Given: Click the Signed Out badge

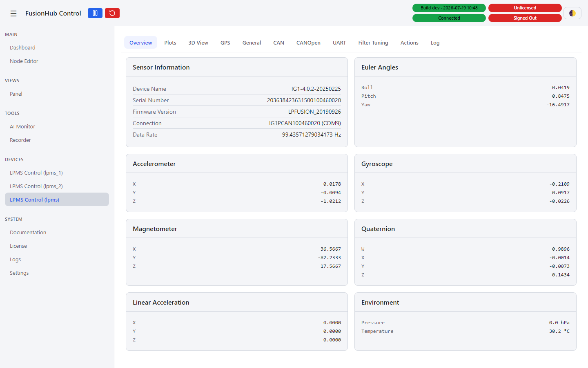Looking at the screenshot, I should click(x=525, y=18).
